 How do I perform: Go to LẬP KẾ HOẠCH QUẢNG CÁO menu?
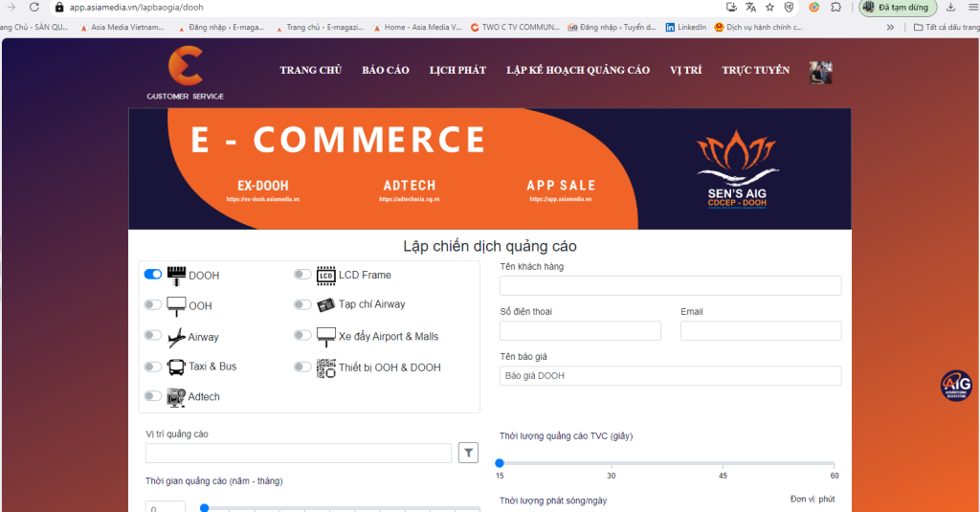[578, 70]
